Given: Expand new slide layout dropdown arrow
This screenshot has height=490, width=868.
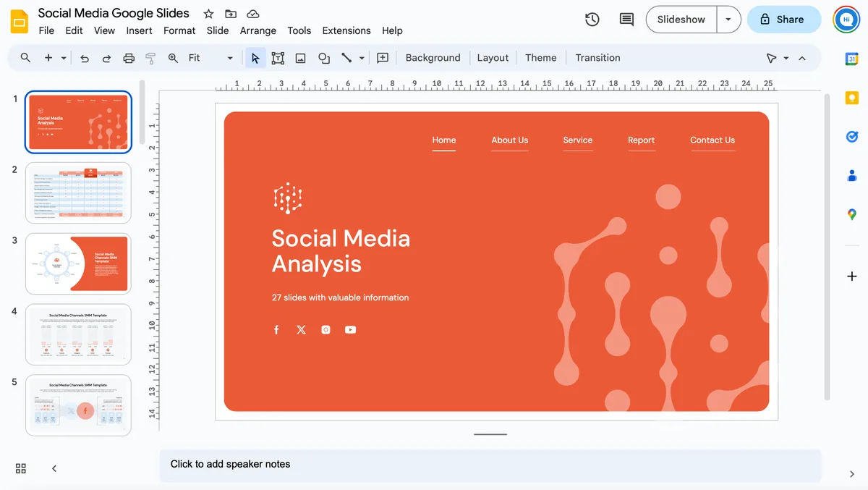Looking at the screenshot, I should [64, 58].
